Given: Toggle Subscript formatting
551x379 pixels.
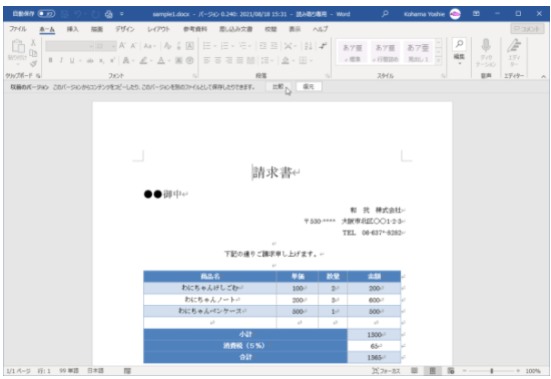Looking at the screenshot, I should tap(101, 60).
